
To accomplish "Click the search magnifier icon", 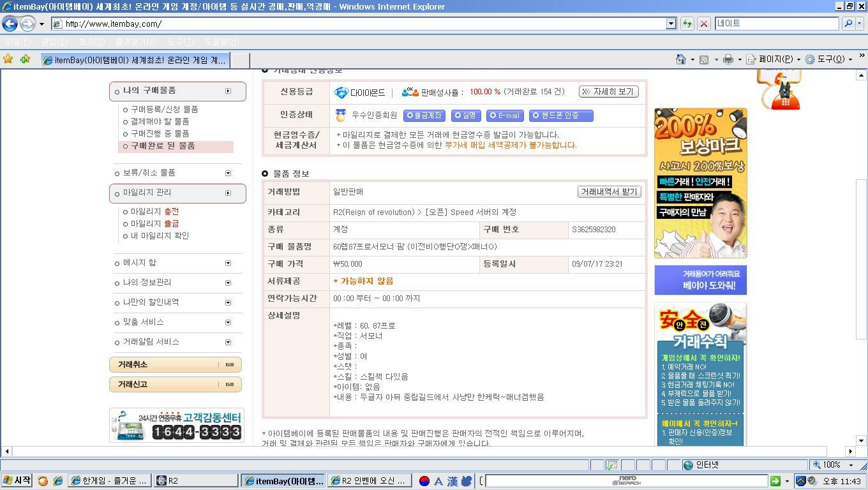I will pyautogui.click(x=848, y=24).
